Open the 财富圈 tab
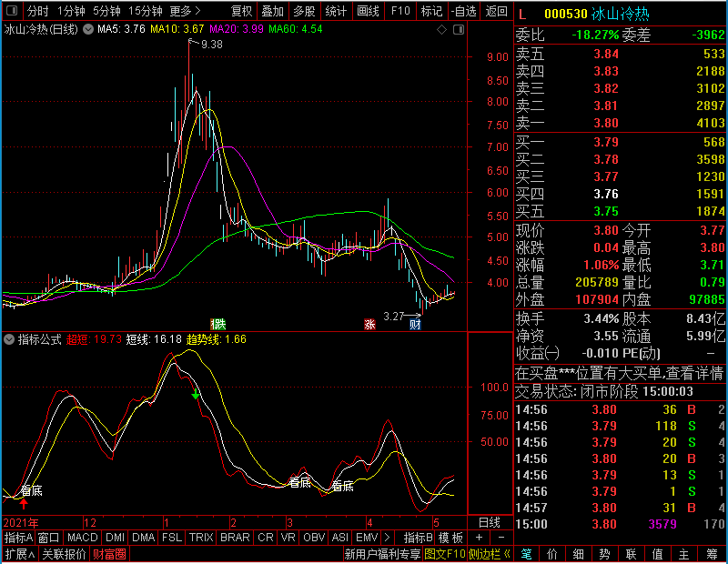The width and height of the screenshot is (728, 564). pyautogui.click(x=109, y=554)
